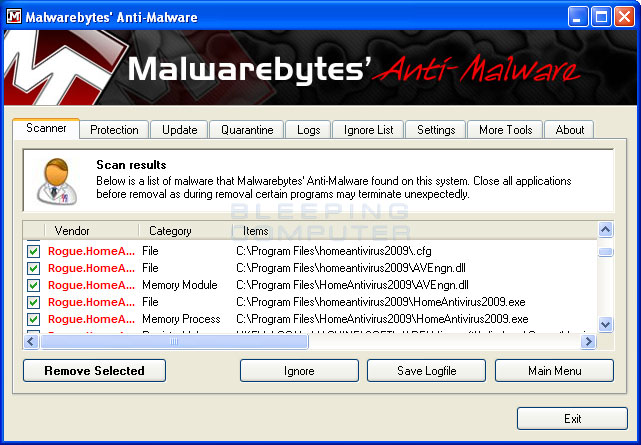This screenshot has height=445, width=641.
Task: Switch to the Scanner tab
Action: [46, 128]
